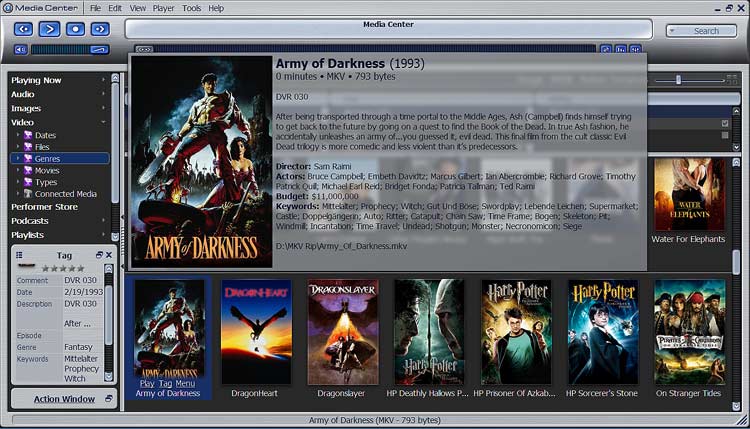Toggle the checked checkbox in upper-right list
The width and height of the screenshot is (750, 429).
724,123
